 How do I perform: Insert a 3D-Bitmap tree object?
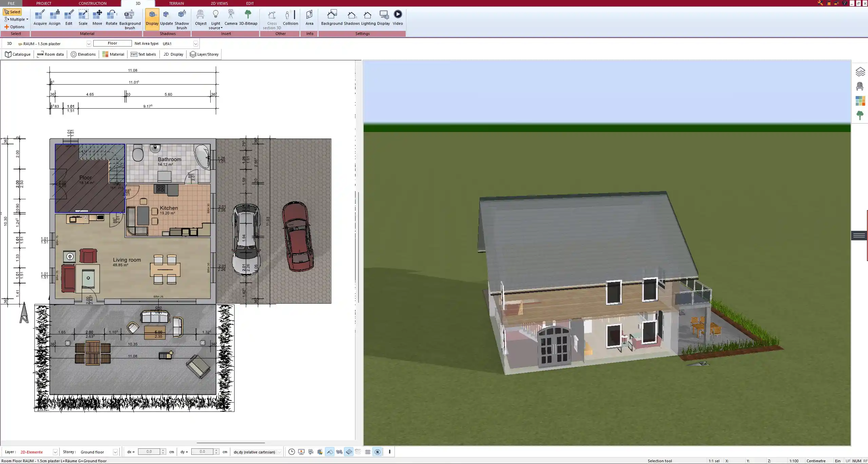248,18
